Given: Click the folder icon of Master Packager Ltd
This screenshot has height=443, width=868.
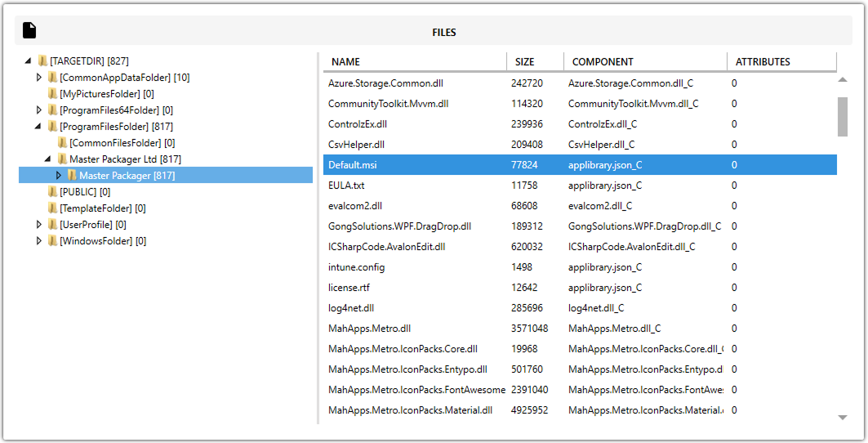Looking at the screenshot, I should (63, 159).
